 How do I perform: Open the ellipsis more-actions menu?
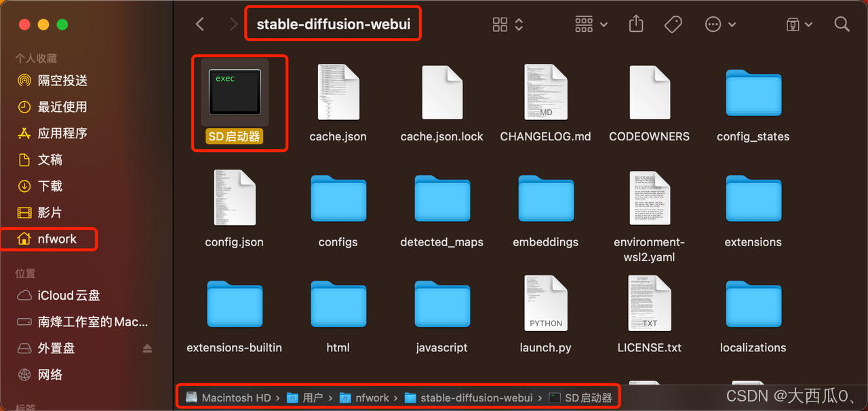720,24
